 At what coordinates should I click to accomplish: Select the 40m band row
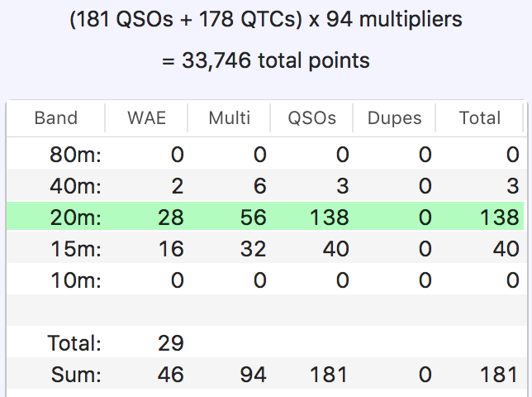(x=265, y=186)
